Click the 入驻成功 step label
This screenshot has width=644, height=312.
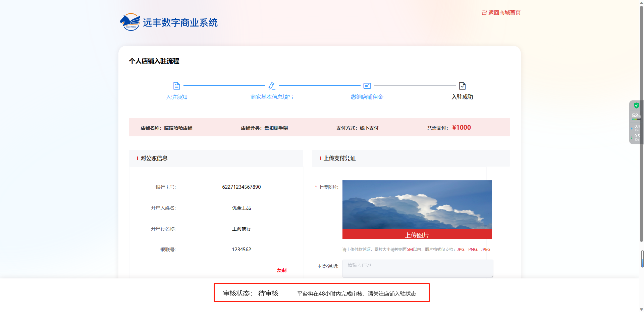coord(462,97)
